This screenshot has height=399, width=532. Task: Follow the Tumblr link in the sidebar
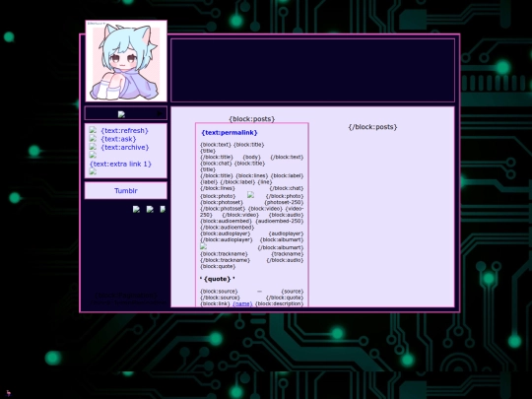(x=126, y=191)
